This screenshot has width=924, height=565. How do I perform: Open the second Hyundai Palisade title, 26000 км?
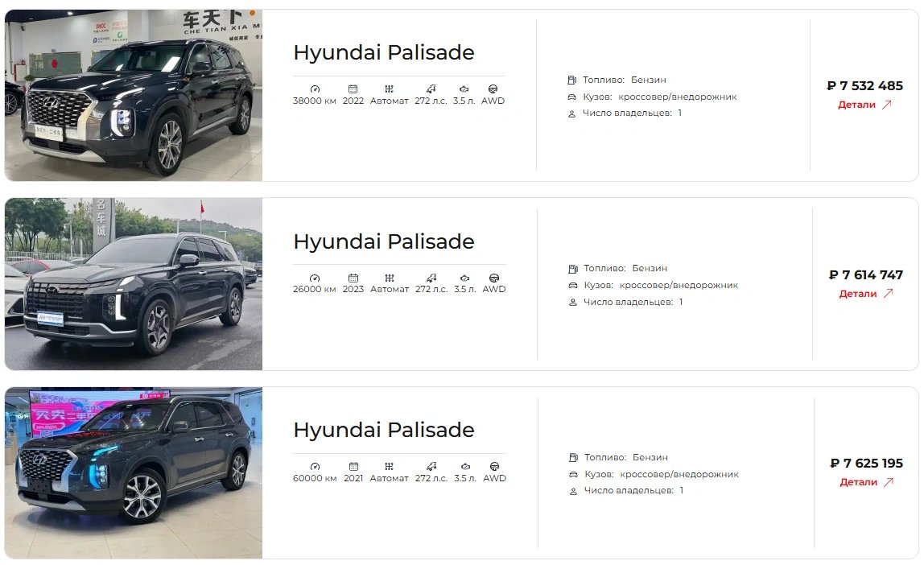pos(384,241)
